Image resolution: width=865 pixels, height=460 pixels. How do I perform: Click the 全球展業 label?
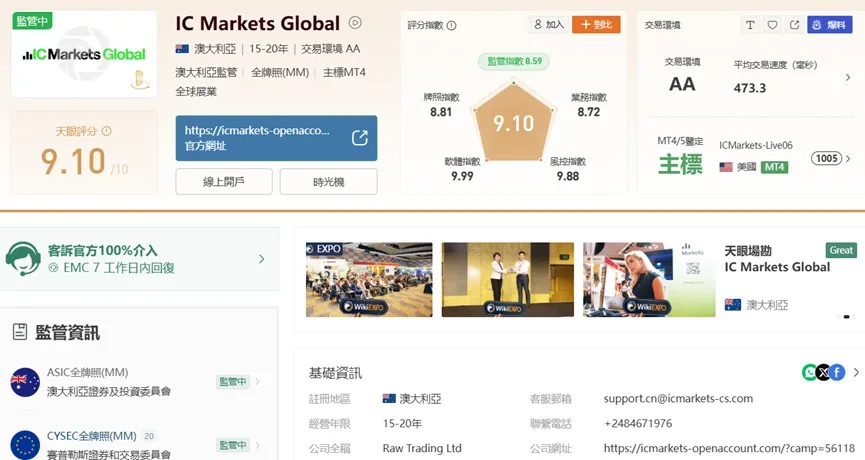click(196, 92)
